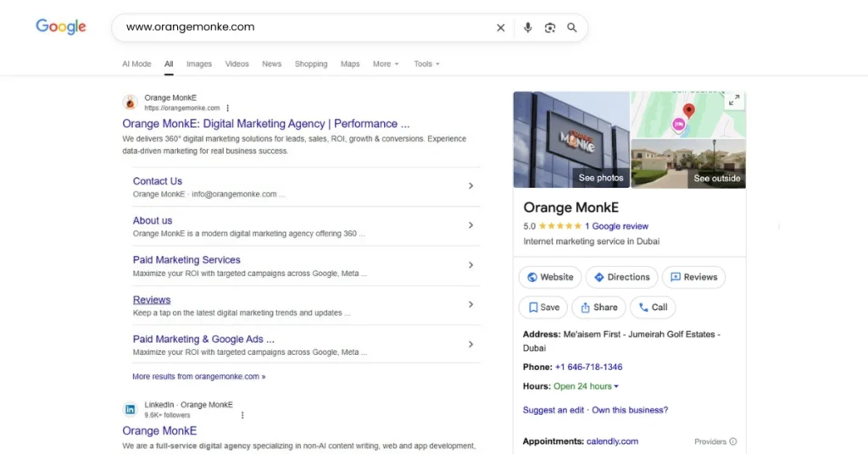This screenshot has height=454, width=868.
Task: Open options menu beside LinkedIn followers
Action: tap(242, 415)
